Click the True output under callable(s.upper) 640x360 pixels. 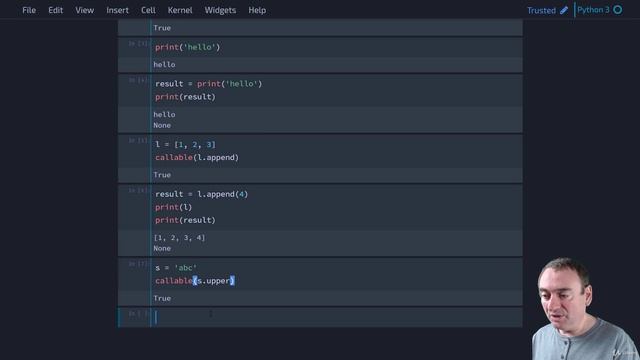pos(162,298)
